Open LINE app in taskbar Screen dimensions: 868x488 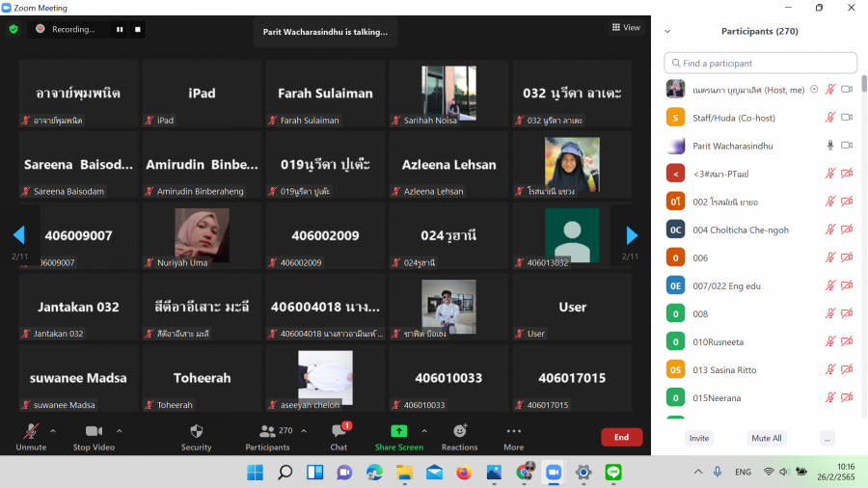[x=613, y=473]
